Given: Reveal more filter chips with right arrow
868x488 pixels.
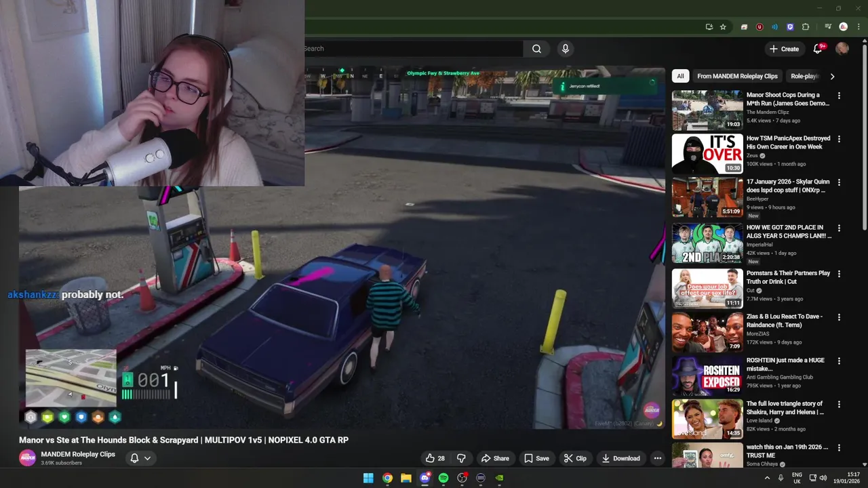Looking at the screenshot, I should (832, 77).
